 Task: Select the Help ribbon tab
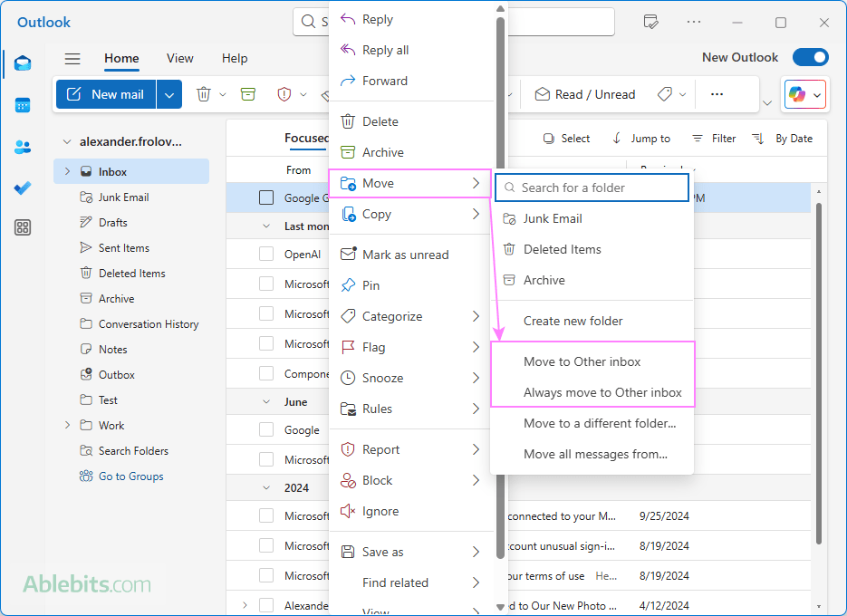tap(235, 58)
